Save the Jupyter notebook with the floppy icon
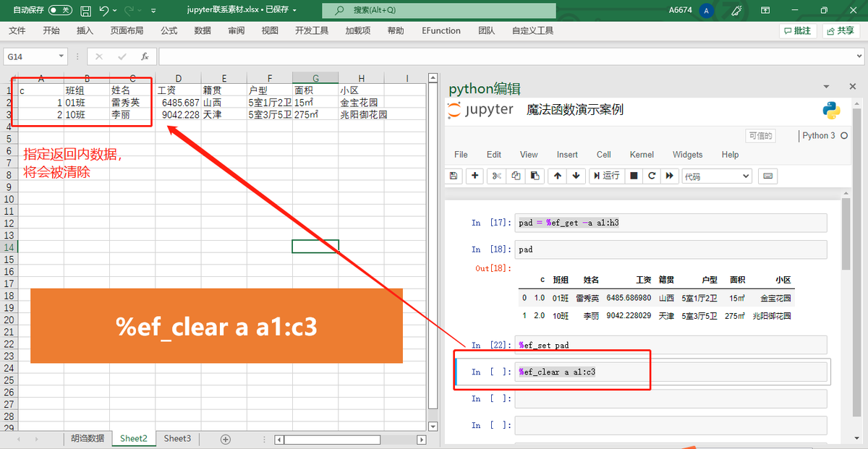Screen dimensions: 868x449 (454, 176)
